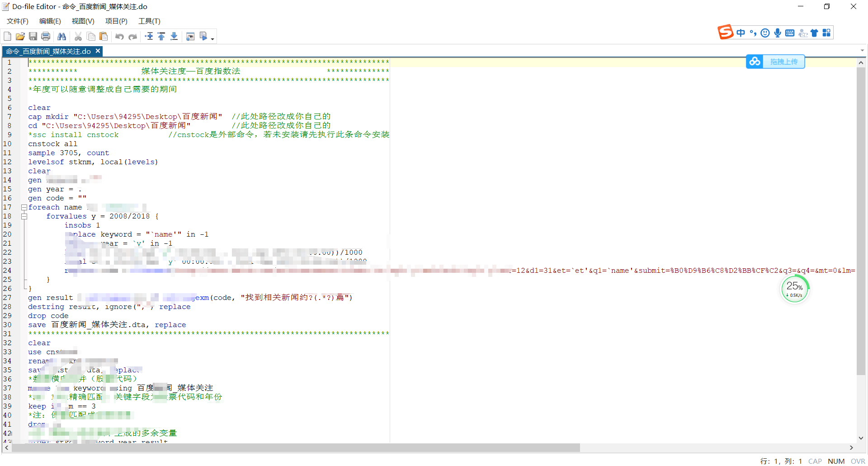
Task: Open the Sogou soft keyboard
Action: coord(790,33)
